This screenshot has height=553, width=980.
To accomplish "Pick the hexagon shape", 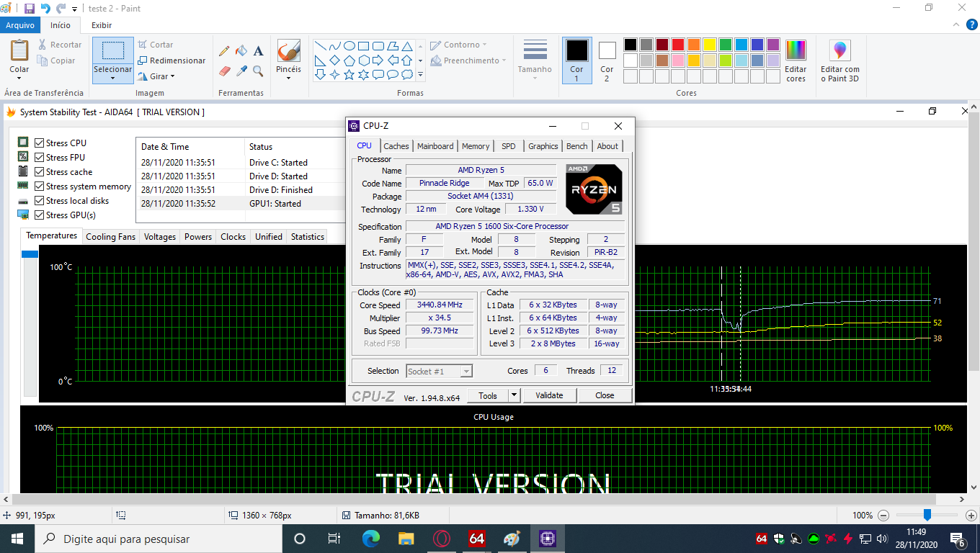I will (363, 60).
